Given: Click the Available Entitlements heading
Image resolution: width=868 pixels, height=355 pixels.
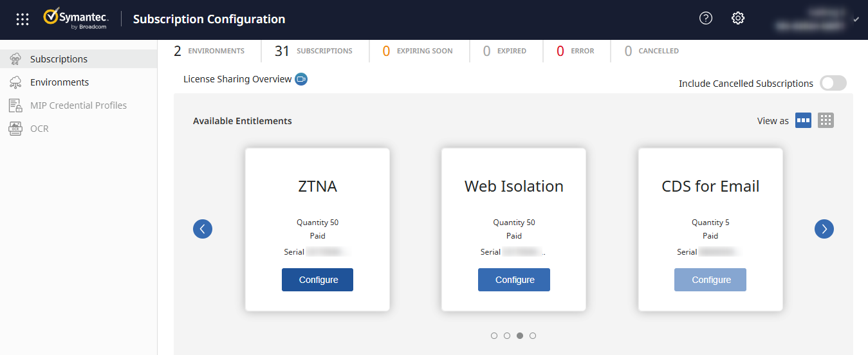Looking at the screenshot, I should (243, 121).
